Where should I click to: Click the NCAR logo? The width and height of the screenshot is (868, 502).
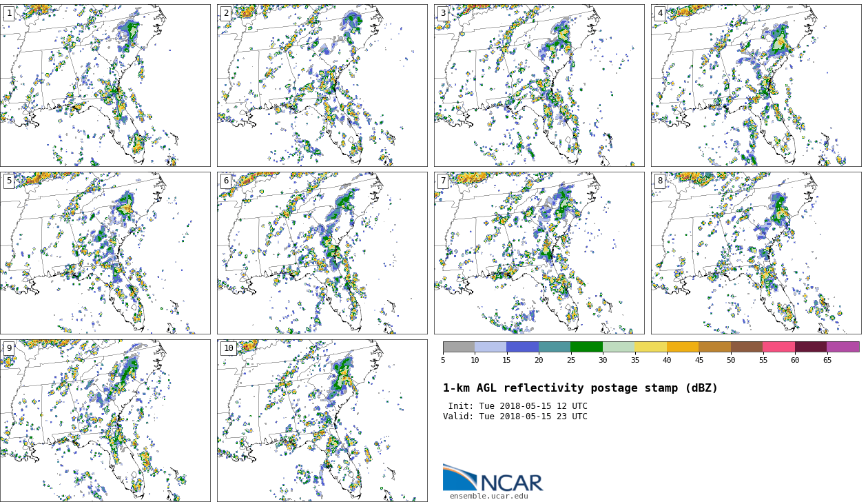[x=493, y=478]
